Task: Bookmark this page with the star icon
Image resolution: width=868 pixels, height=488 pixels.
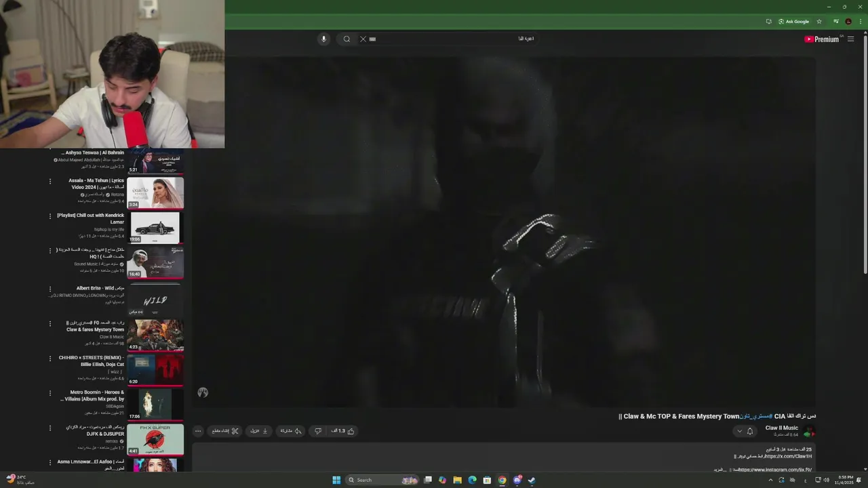Action: click(x=819, y=22)
